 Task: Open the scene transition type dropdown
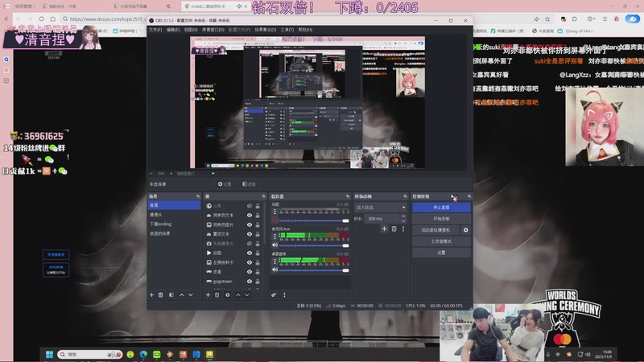tap(380, 208)
